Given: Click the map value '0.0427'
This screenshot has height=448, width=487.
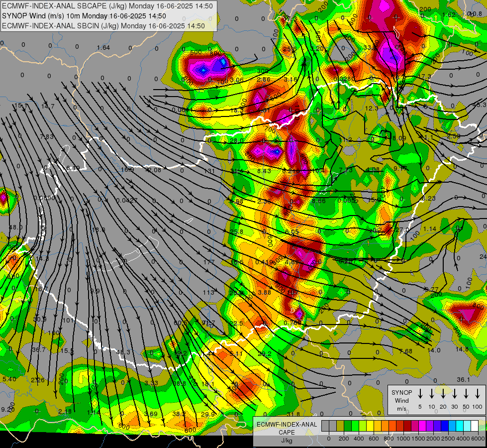Looking at the screenshot, I should click(x=127, y=200).
